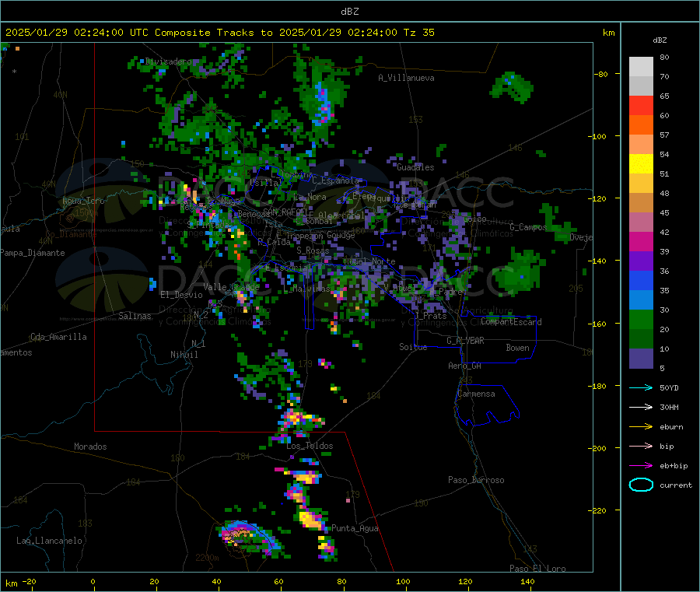Click the small orange square marker top-left of map
Screen dimensions: 700x592
17,48
